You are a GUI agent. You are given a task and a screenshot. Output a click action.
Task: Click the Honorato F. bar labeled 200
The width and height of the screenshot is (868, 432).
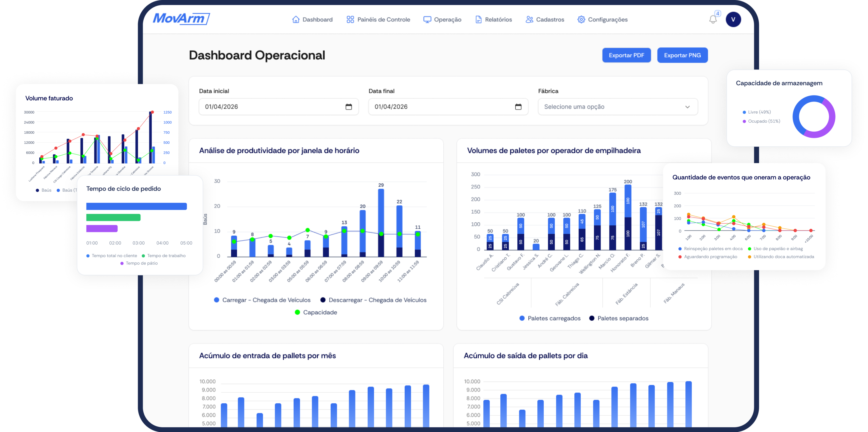point(628,217)
